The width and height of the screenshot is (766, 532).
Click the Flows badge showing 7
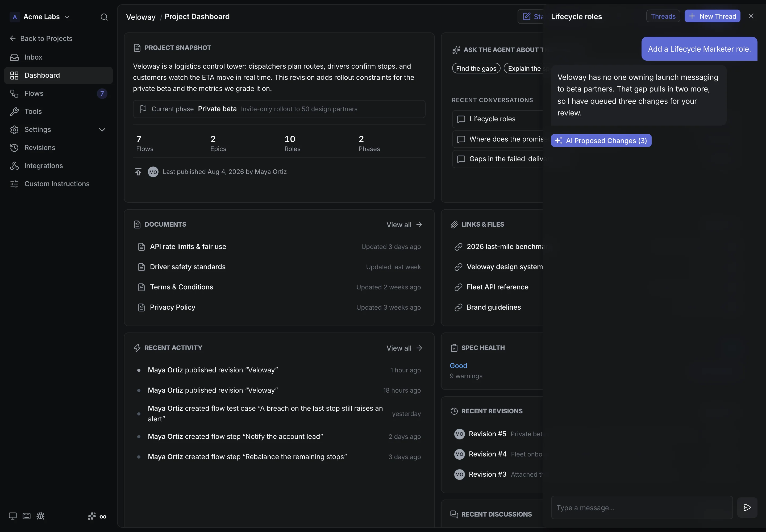coord(102,94)
